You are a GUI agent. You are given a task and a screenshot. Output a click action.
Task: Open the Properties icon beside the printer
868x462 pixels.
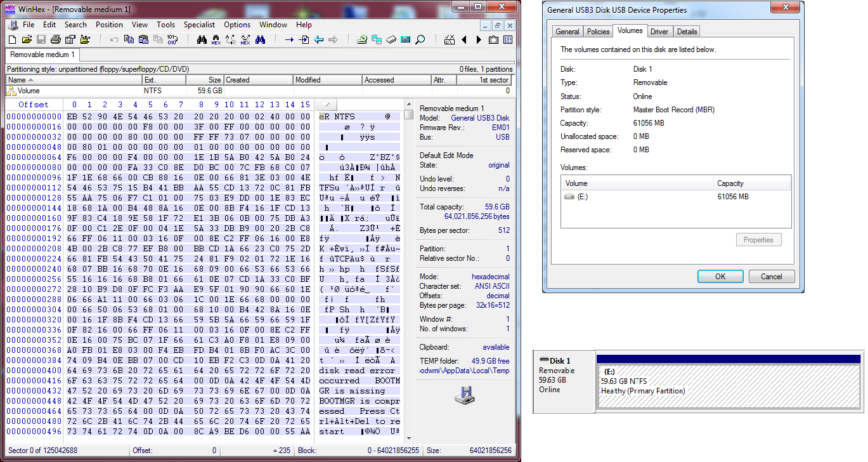pos(70,39)
